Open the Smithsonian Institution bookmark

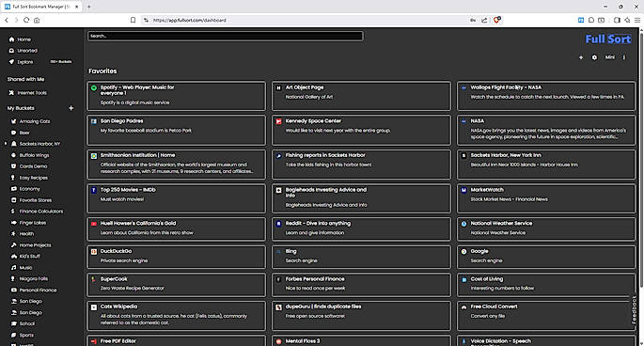click(176, 165)
